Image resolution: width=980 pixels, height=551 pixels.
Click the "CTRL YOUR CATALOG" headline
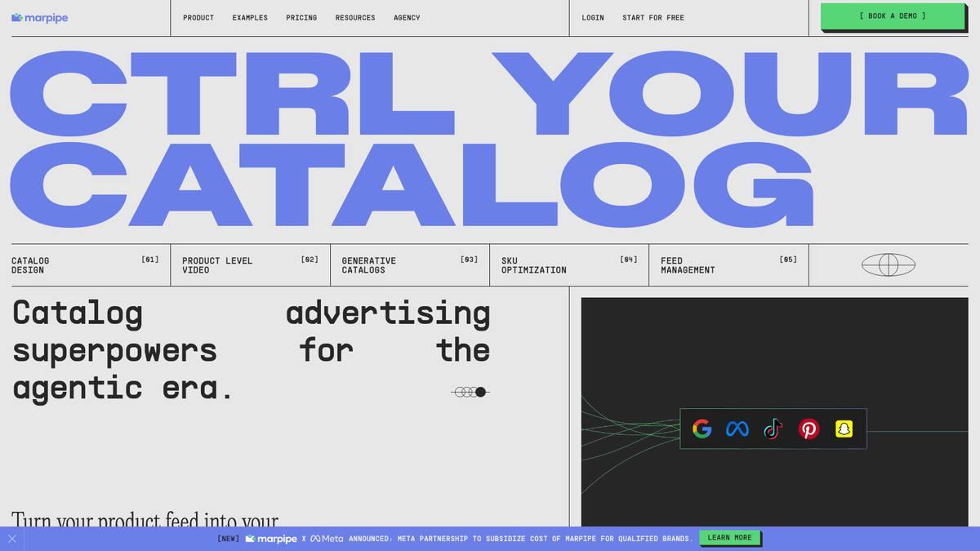tap(488, 139)
